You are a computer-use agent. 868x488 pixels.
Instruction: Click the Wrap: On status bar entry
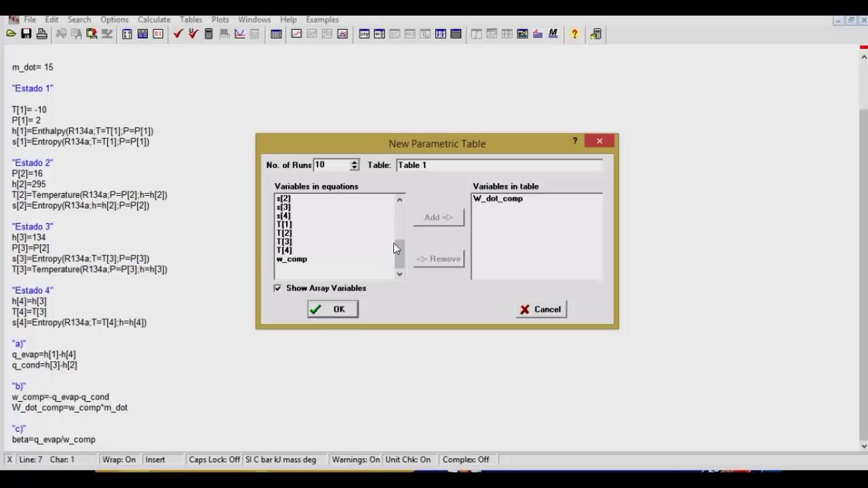click(119, 460)
